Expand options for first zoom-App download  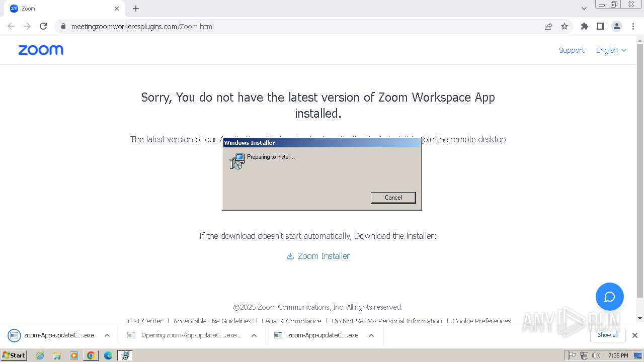(107, 335)
